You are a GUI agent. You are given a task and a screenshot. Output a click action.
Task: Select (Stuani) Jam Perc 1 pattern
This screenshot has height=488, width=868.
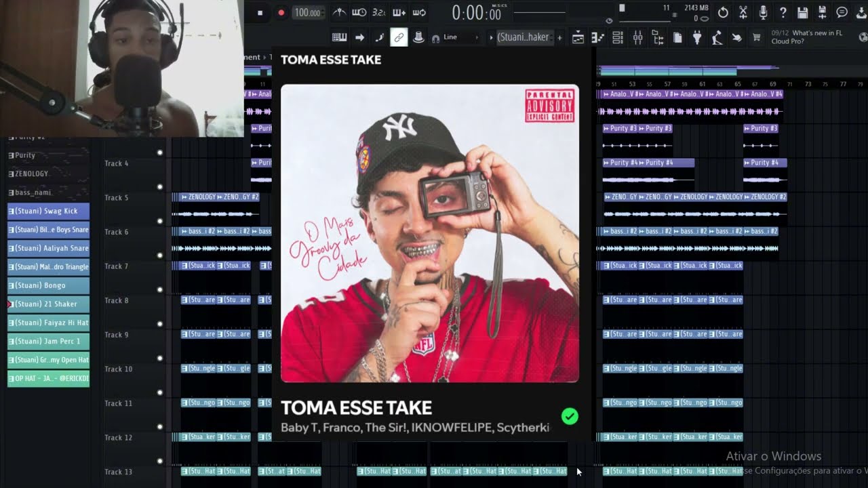pyautogui.click(x=48, y=342)
